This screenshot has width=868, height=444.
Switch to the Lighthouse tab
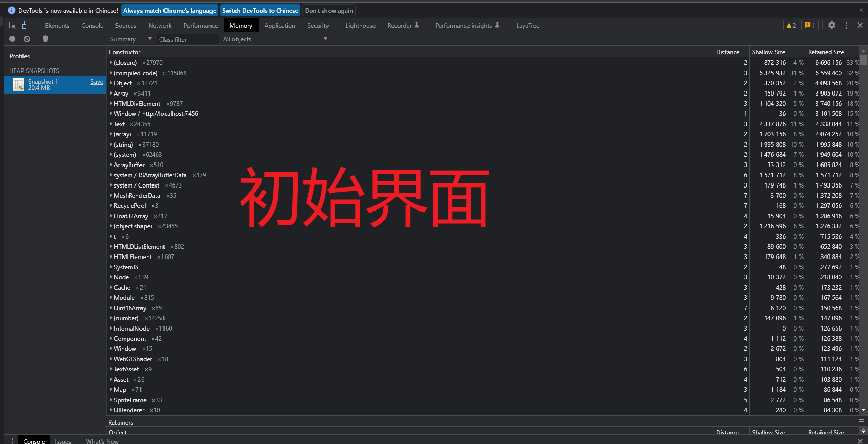click(x=360, y=25)
